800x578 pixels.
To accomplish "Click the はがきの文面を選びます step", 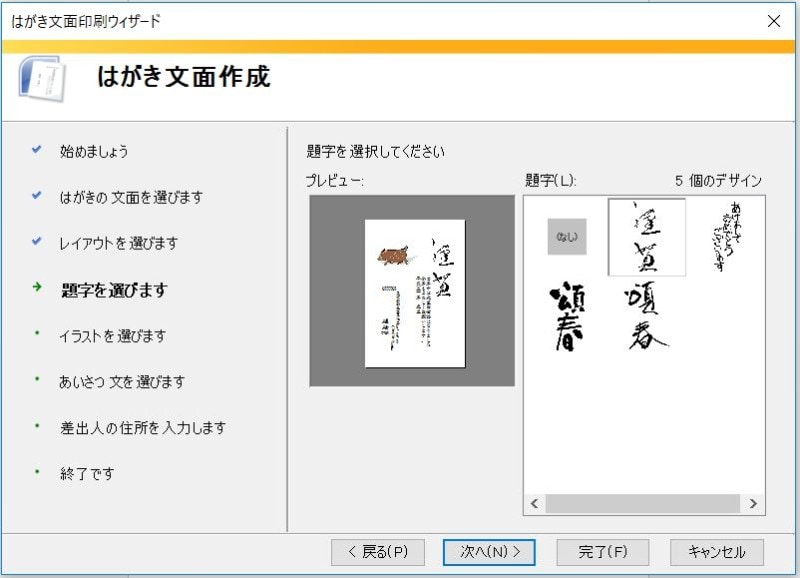I will click(131, 197).
